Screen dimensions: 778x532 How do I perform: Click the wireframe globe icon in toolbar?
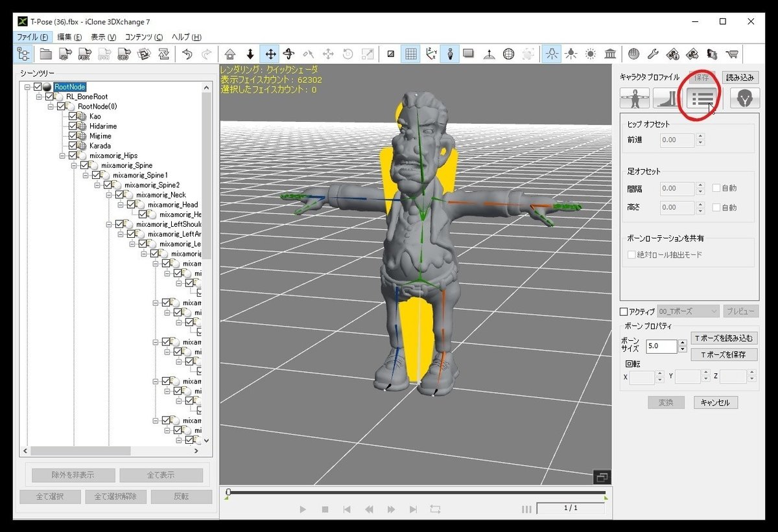(x=509, y=54)
